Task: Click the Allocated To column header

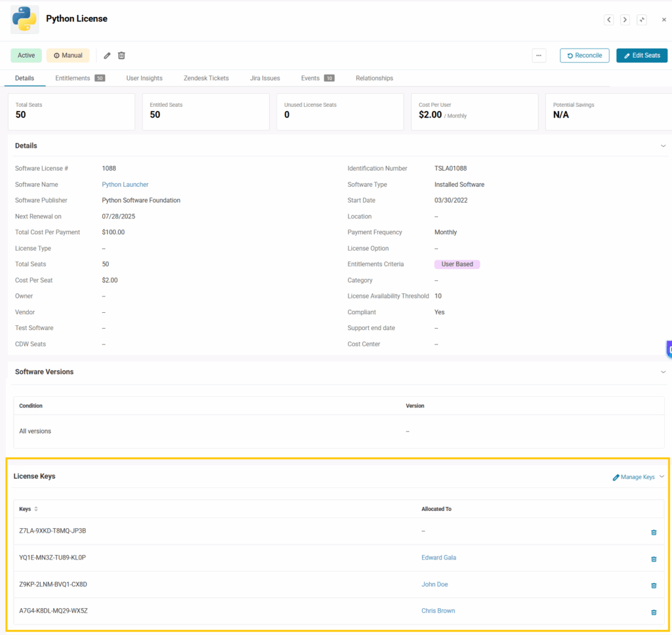Action: (x=436, y=509)
